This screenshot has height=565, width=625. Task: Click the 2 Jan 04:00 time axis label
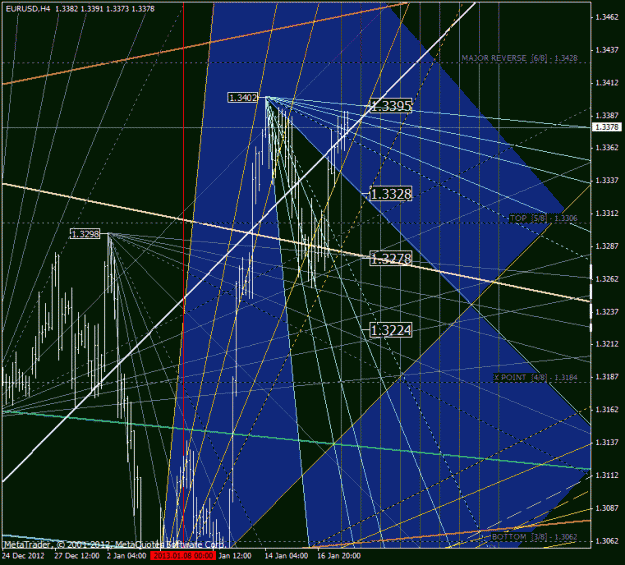126,555
